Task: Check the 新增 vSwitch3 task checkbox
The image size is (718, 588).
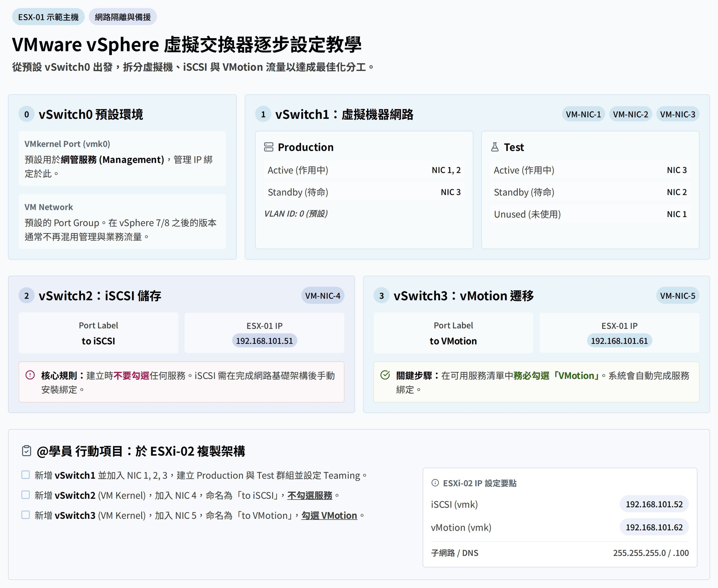Action: tap(26, 515)
